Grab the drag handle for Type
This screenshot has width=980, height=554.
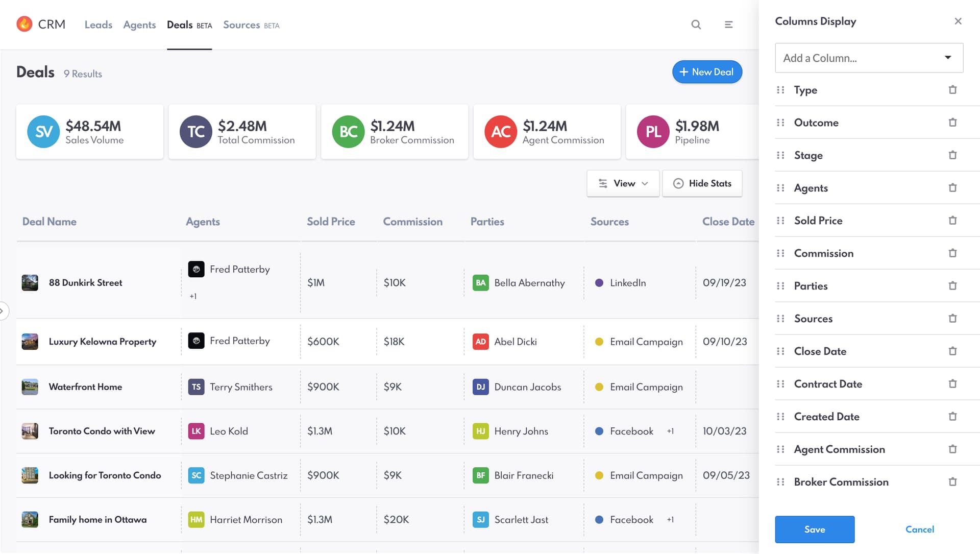point(780,90)
